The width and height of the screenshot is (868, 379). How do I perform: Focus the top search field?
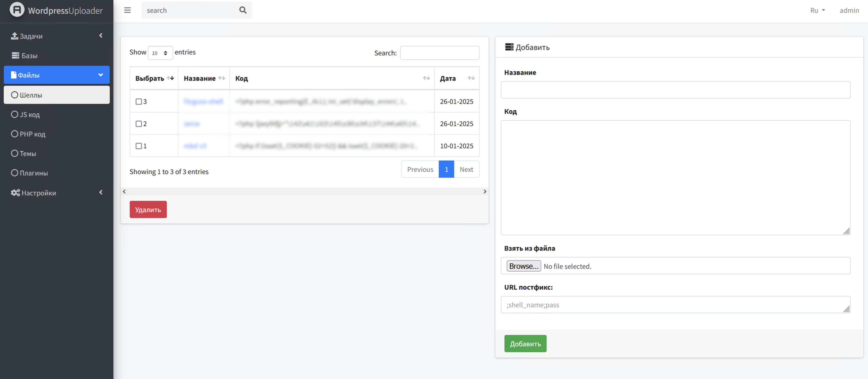tap(190, 10)
